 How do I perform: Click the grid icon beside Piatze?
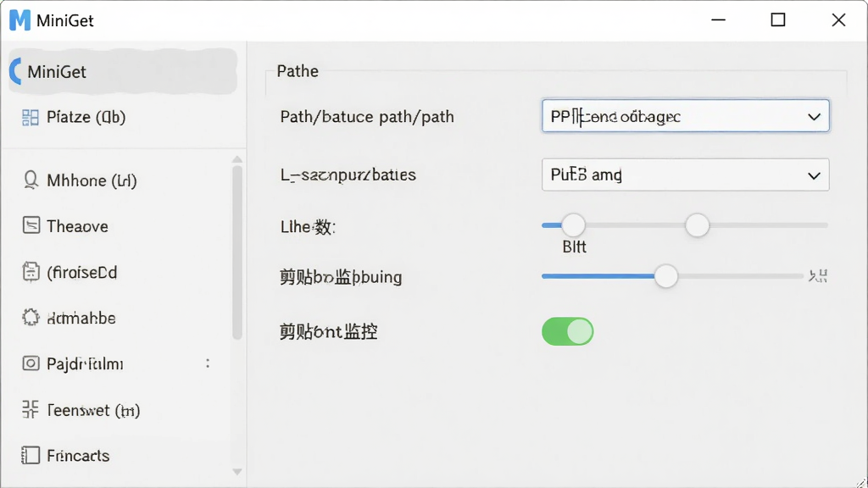pos(30,117)
